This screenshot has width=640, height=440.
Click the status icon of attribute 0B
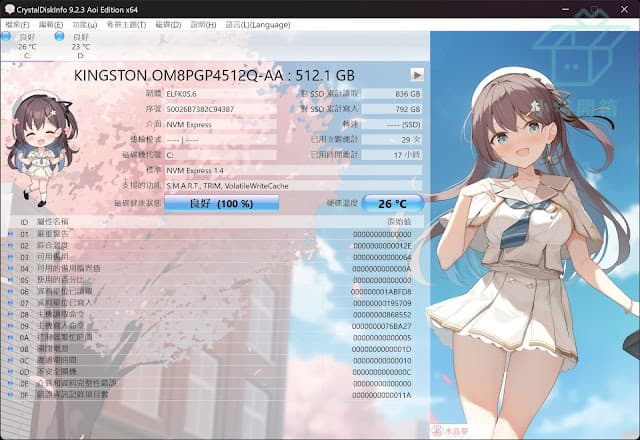[x=10, y=349]
